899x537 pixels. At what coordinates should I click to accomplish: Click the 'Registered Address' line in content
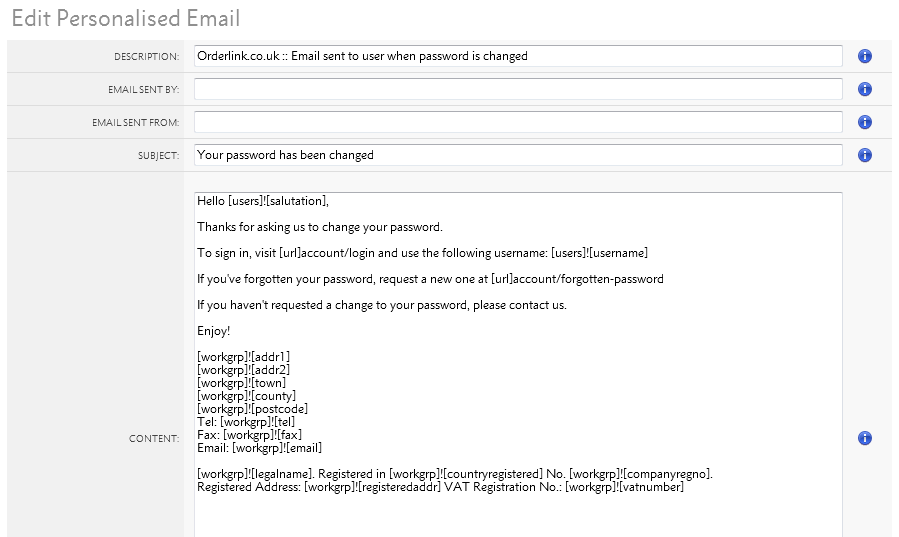[440, 487]
